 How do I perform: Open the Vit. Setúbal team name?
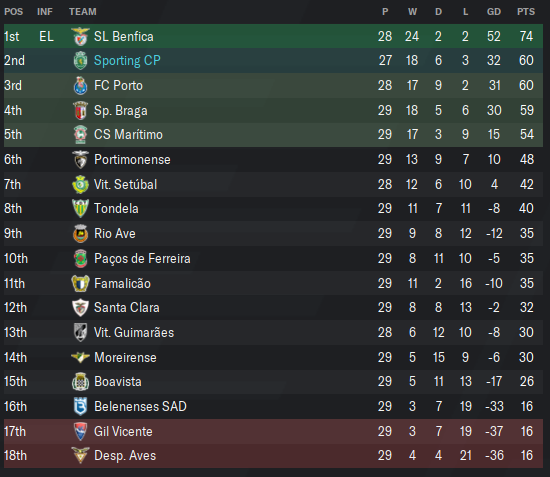point(125,184)
